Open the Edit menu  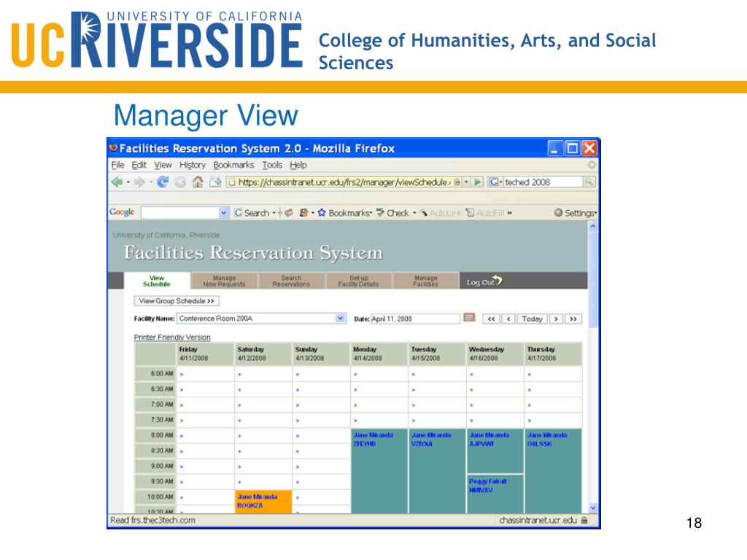click(139, 165)
